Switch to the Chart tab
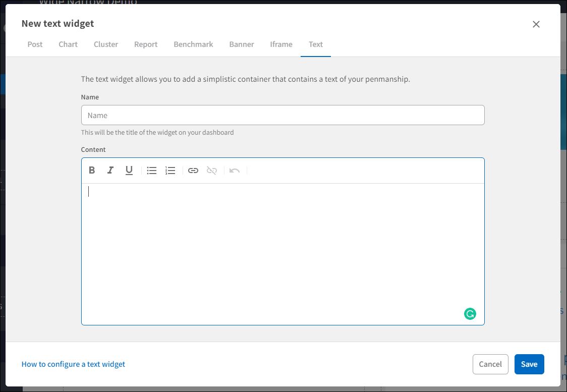Screen dimensions: 567x392 point(68,44)
